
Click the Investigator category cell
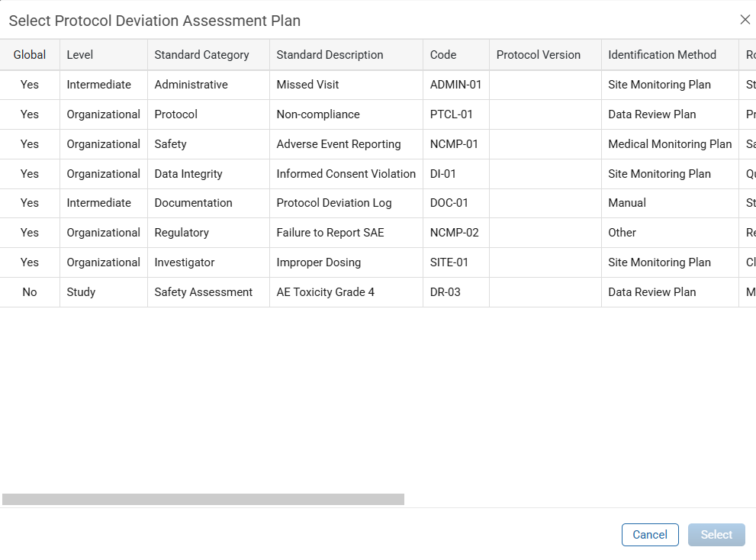coord(208,263)
